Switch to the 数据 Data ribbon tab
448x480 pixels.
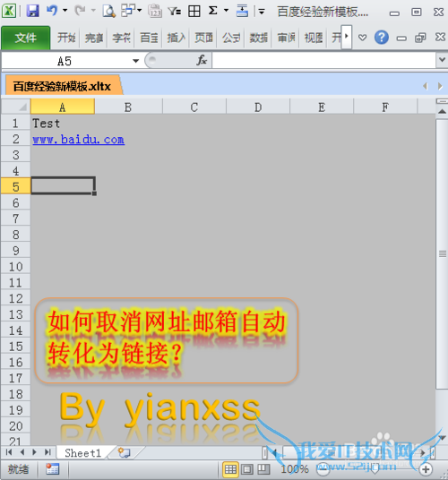tap(258, 38)
